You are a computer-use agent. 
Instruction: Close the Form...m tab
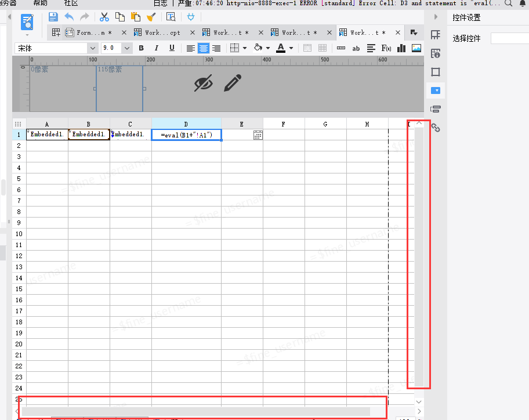(x=124, y=32)
